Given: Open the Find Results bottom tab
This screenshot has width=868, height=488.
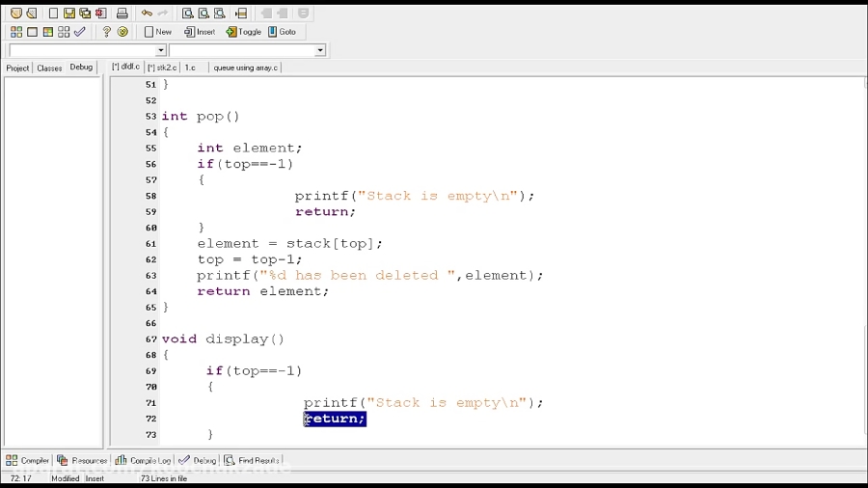Looking at the screenshot, I should tap(252, 460).
